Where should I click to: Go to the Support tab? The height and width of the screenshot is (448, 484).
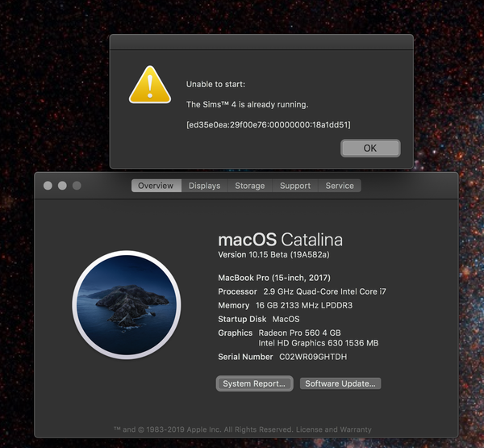pyautogui.click(x=294, y=186)
